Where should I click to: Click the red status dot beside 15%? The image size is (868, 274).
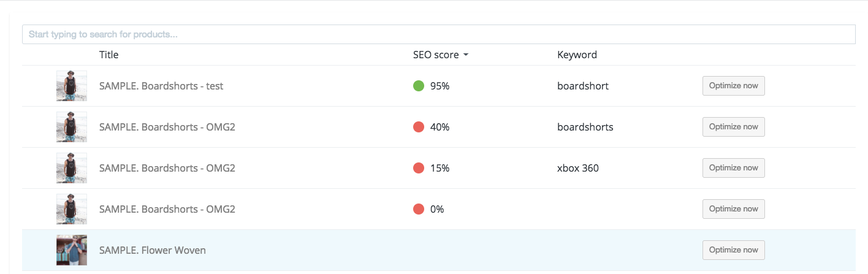419,168
